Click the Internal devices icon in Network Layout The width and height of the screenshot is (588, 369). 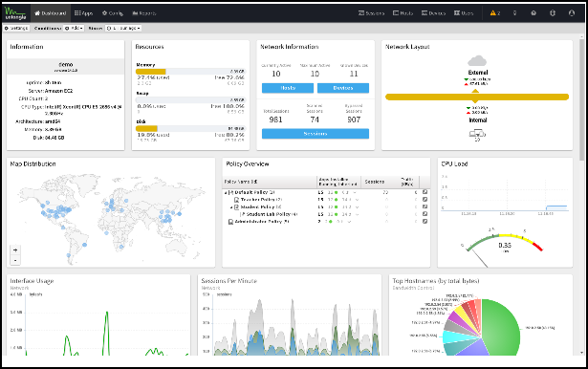477,133
